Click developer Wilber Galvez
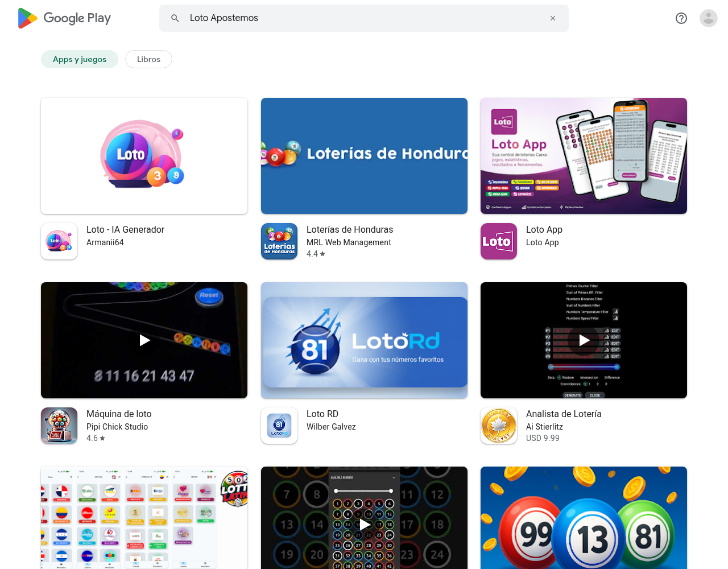This screenshot has height=569, width=728. click(x=331, y=427)
